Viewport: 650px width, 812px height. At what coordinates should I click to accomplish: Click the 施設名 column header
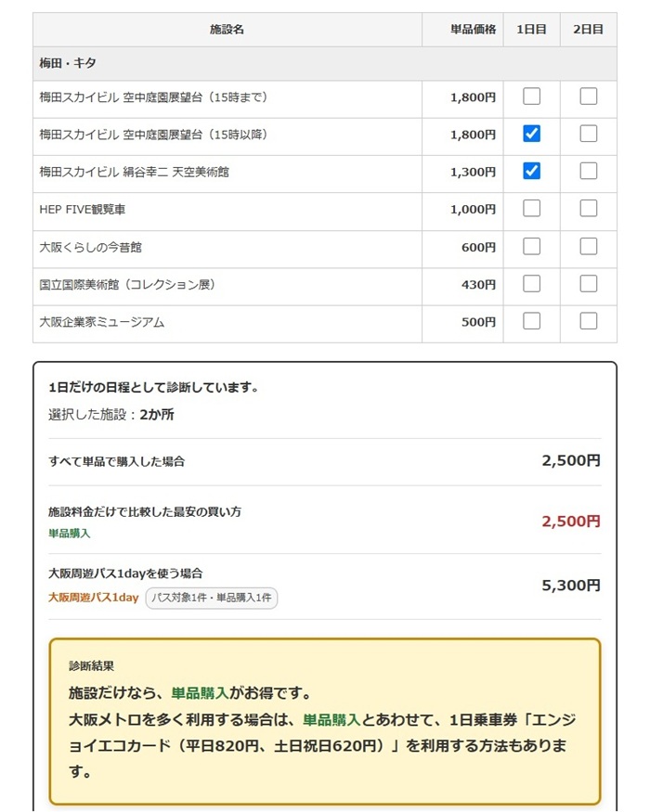[x=227, y=30]
